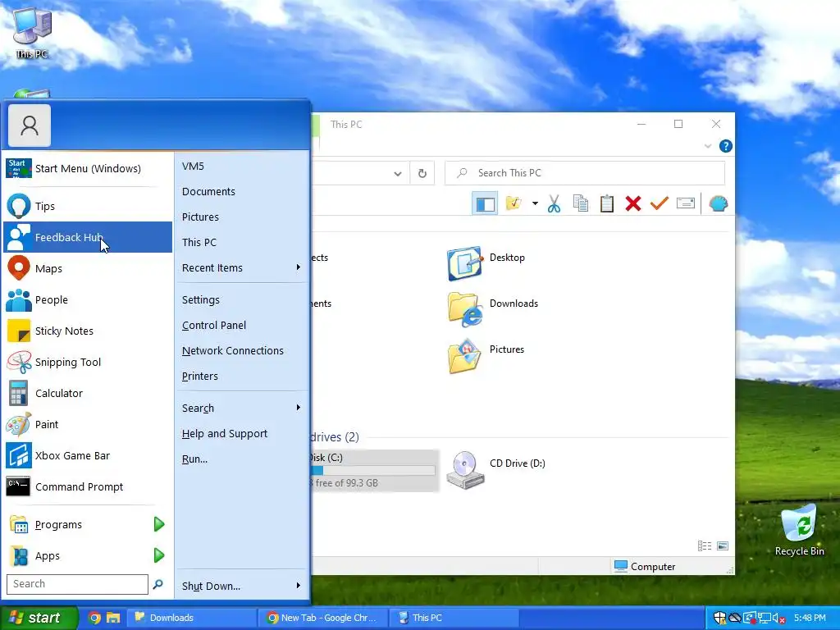The image size is (840, 630).
Task: Click File Explorer quick launch taskbar icon
Action: (x=113, y=618)
